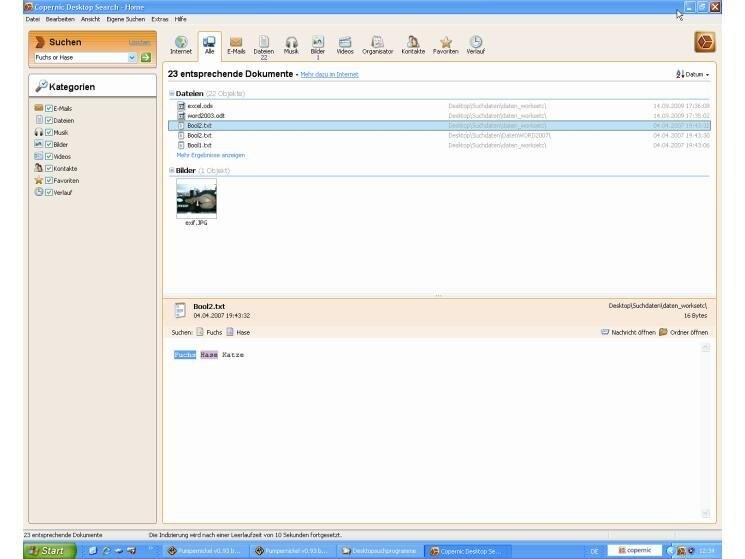This screenshot has width=745, height=559.
Task: Open the E-Mails results tab
Action: pos(236,45)
